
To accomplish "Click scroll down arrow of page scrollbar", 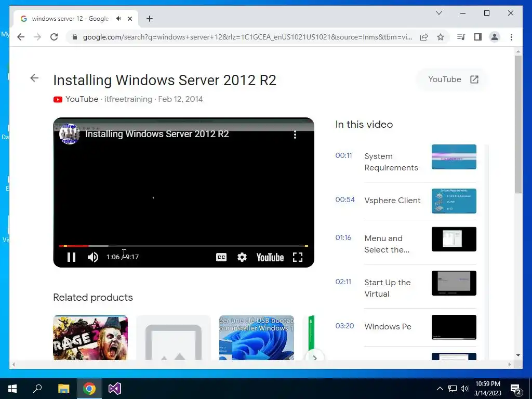I will [518, 355].
